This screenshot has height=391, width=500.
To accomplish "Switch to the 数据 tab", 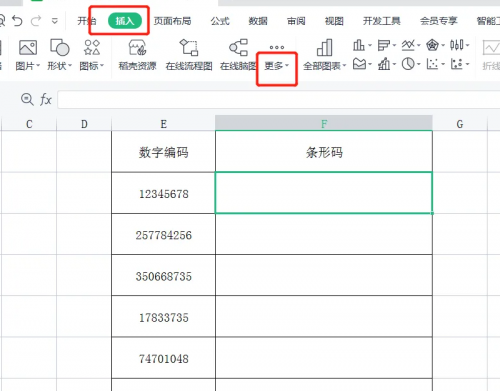I will click(x=258, y=21).
